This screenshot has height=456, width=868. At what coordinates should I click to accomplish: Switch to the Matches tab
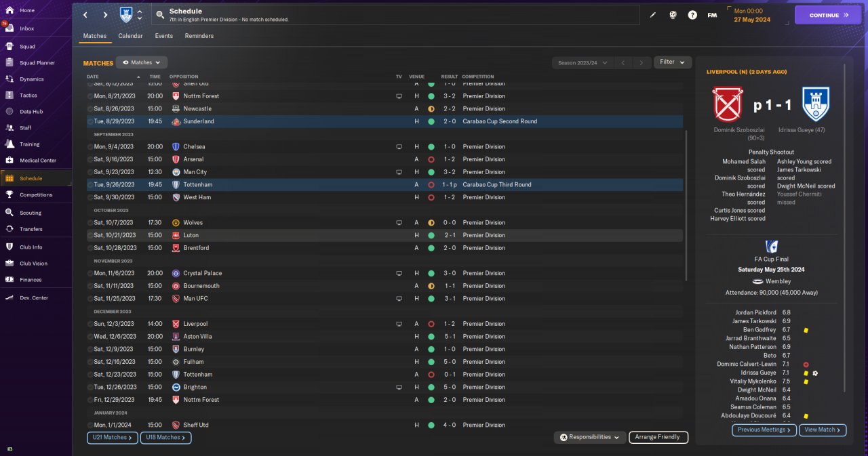[95, 36]
